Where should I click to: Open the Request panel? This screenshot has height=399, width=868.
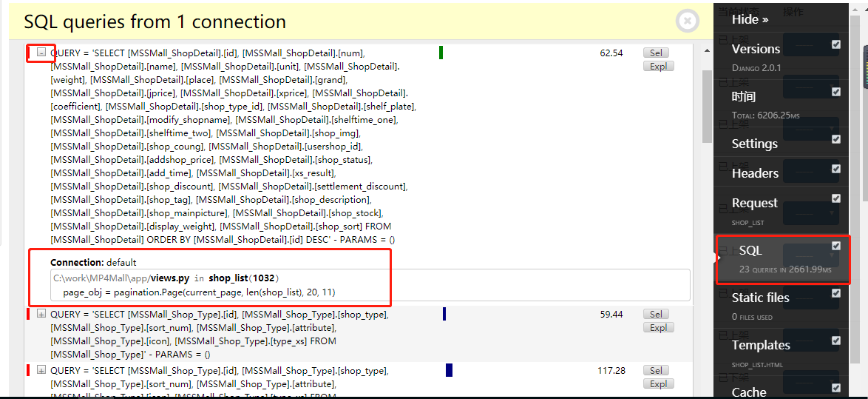pos(755,203)
